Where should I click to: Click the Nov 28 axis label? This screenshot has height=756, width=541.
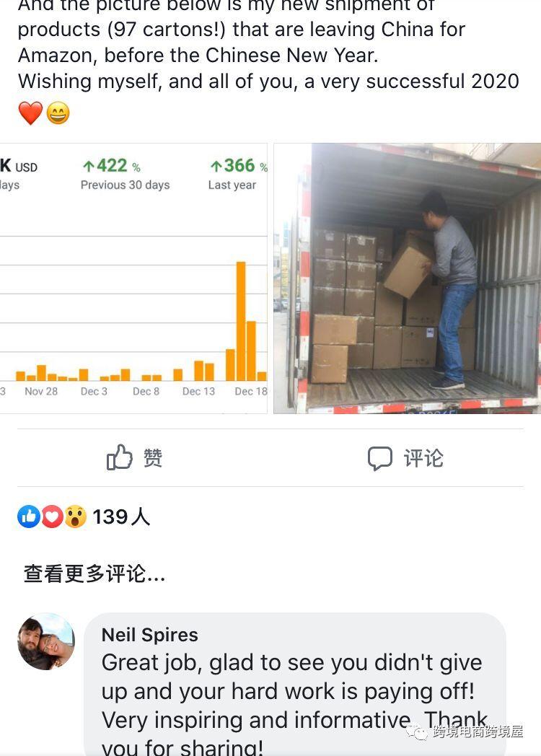[41, 392]
